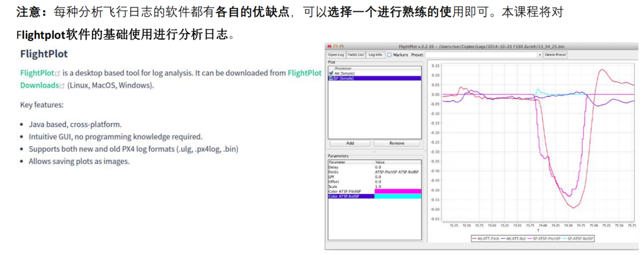Select the LPF parameter row

pos(374,177)
